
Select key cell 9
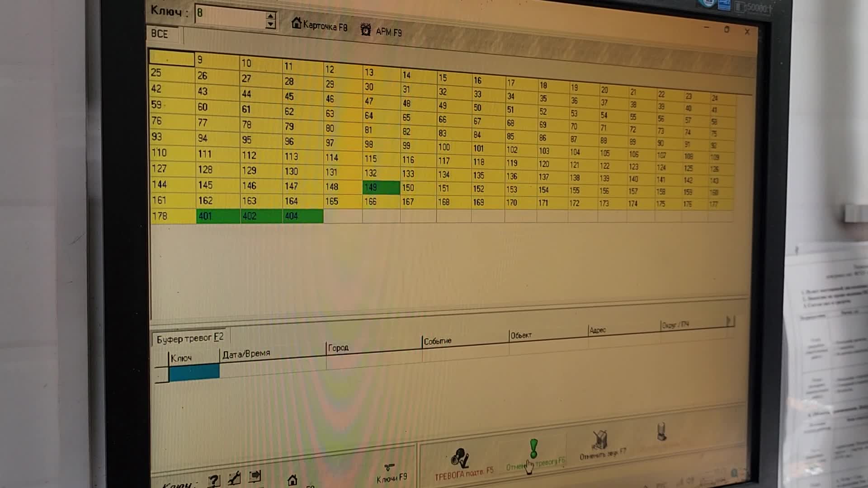pyautogui.click(x=217, y=61)
